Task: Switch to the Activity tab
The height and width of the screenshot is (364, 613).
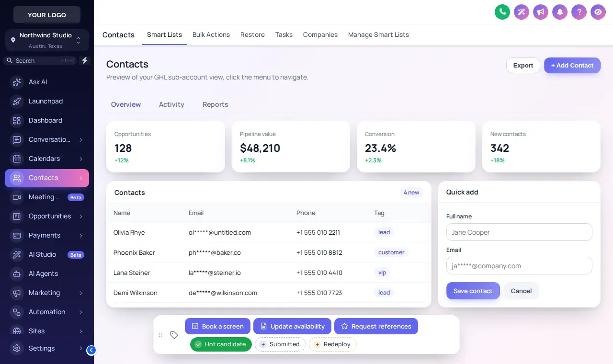Action: [171, 104]
